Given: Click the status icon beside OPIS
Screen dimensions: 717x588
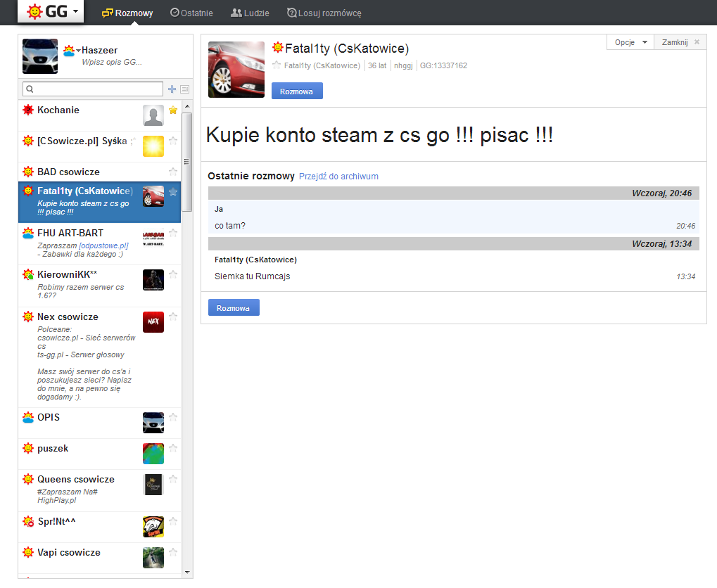Looking at the screenshot, I should (x=28, y=417).
